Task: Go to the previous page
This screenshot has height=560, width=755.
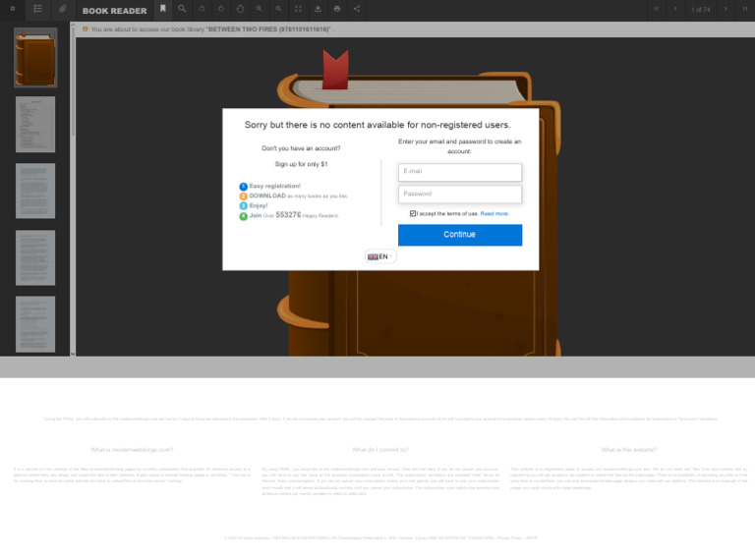Action: (675, 9)
